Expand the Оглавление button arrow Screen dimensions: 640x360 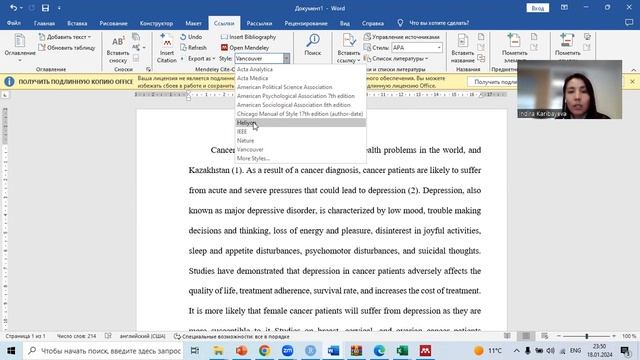pos(20,60)
